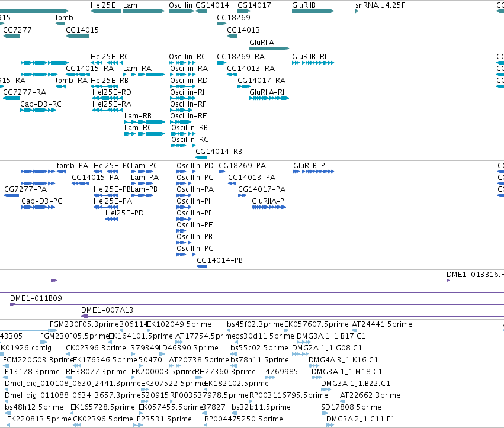The width and height of the screenshot is (504, 428).
Task: Click the CK02396.3prime EST glyph
Action: point(68,354)
